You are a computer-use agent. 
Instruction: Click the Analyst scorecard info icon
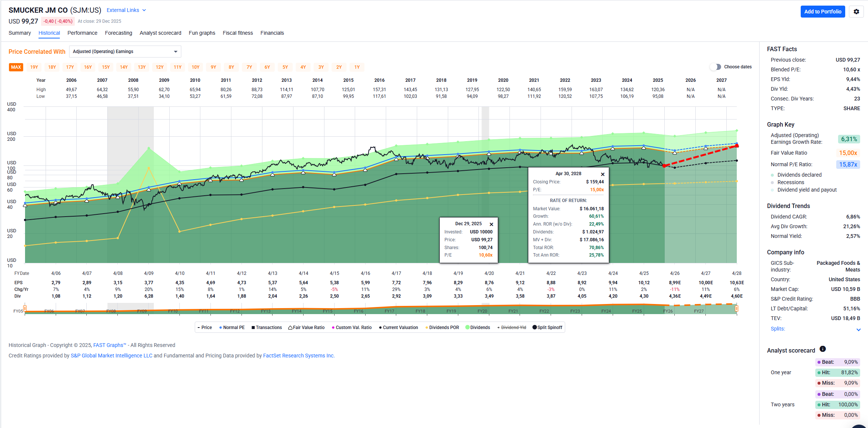(x=822, y=349)
